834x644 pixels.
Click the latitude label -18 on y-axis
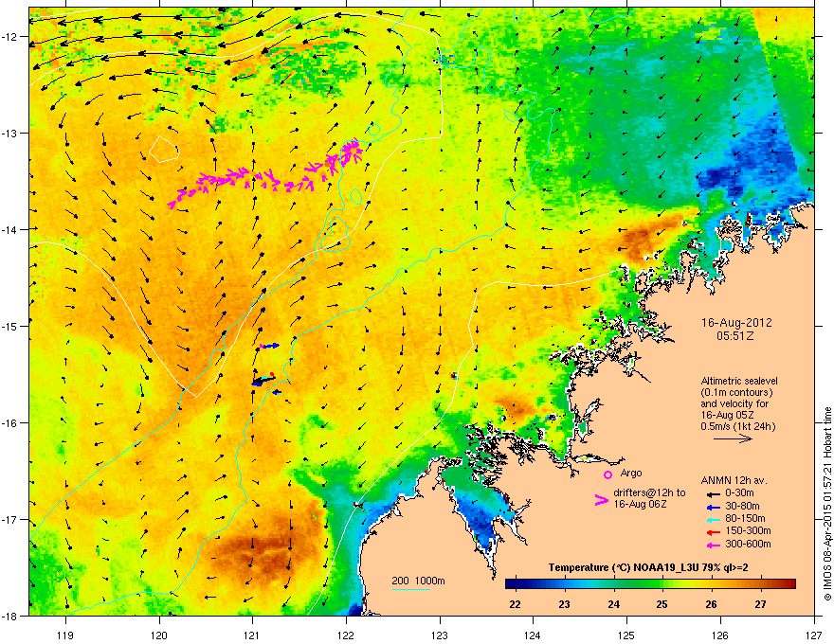pos(10,616)
